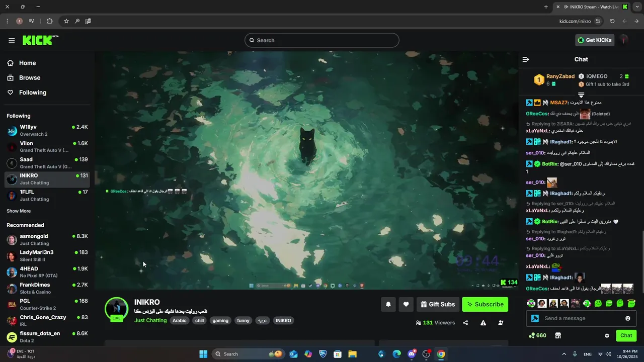Image resolution: width=644 pixels, height=362 pixels.
Task: Click the Get KICKs button
Action: pyautogui.click(x=595, y=40)
